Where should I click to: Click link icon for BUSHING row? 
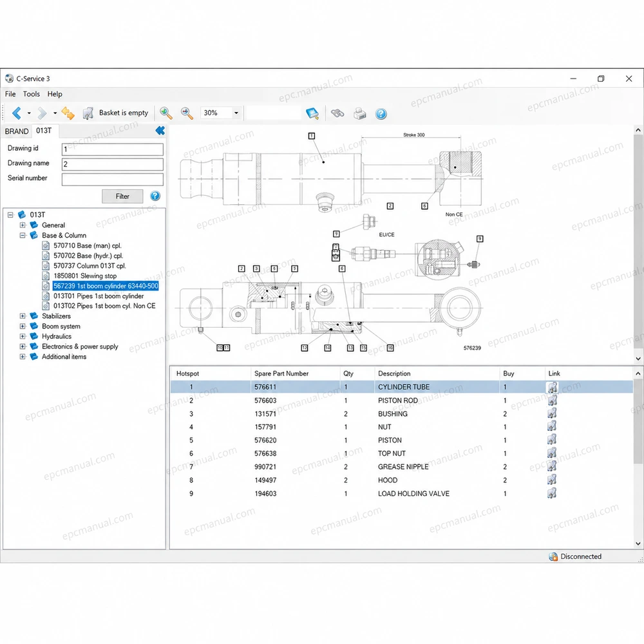coord(552,413)
